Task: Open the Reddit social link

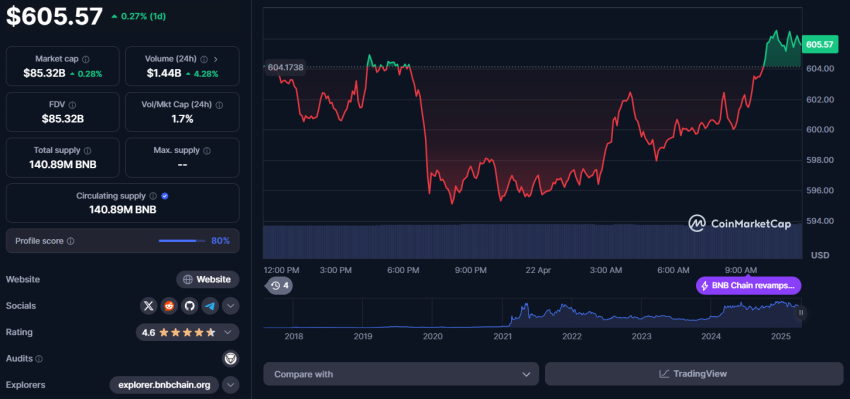Action: 169,306
